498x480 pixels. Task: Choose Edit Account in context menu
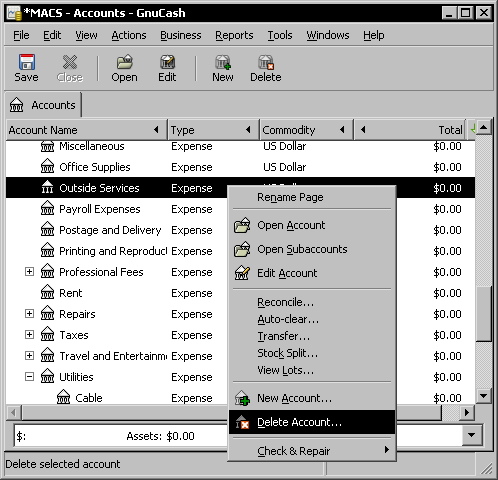coord(312,273)
